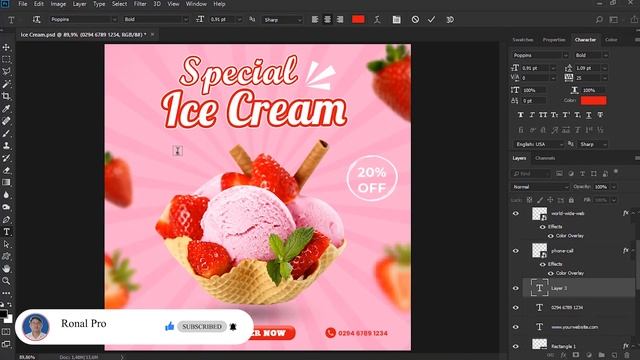Open the File menu
The image size is (640, 360).
click(x=23, y=4)
